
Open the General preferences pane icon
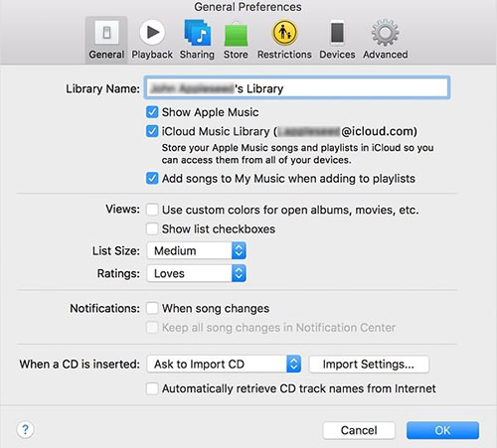pos(106,33)
